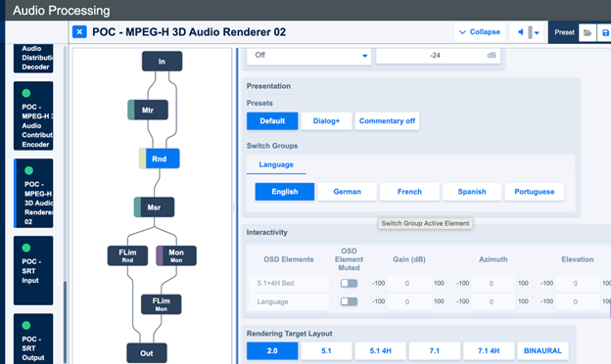This screenshot has width=611, height=364.
Task: Click the panel divider handle
Action: [234, 207]
